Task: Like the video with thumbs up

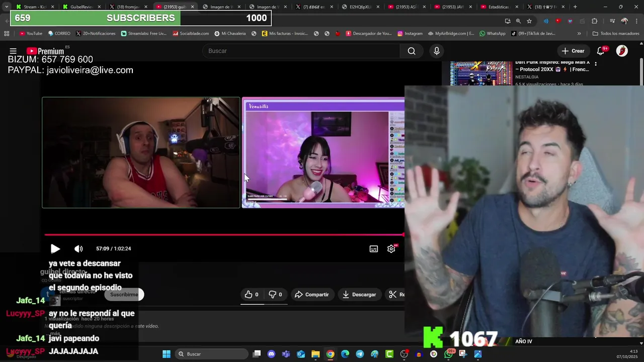Action: click(x=252, y=295)
